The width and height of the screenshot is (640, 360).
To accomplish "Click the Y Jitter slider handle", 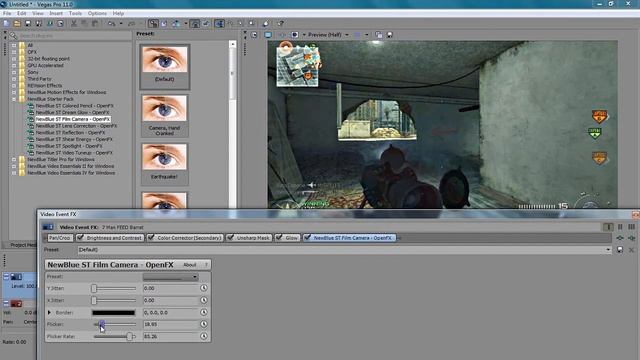I will click(x=94, y=288).
